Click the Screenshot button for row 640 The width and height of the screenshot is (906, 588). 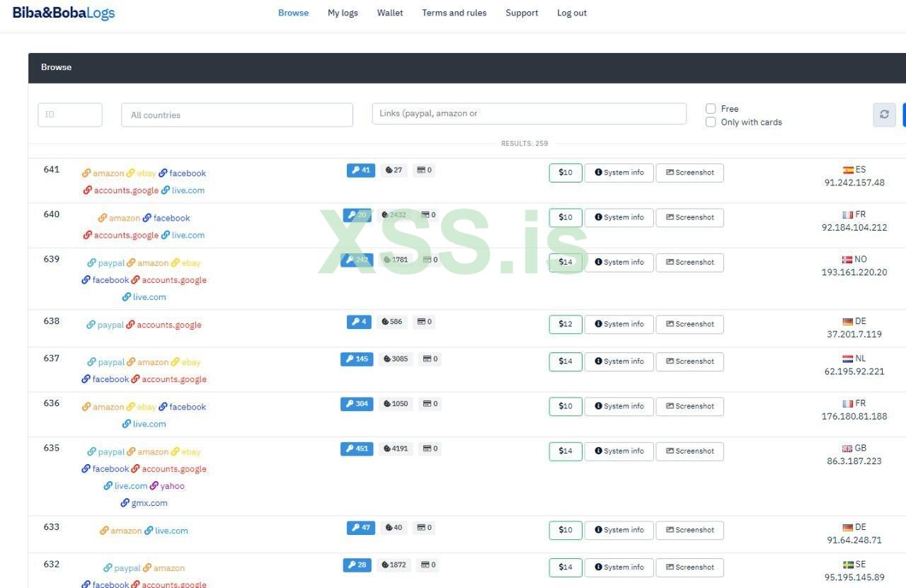pos(690,217)
